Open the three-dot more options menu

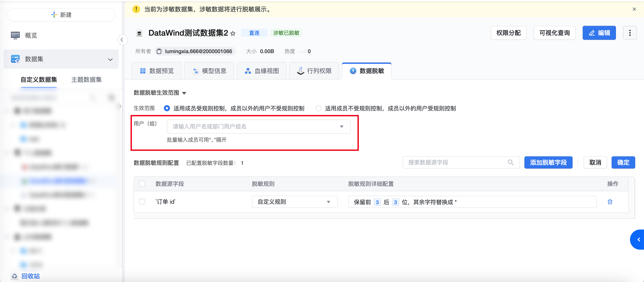(x=630, y=33)
